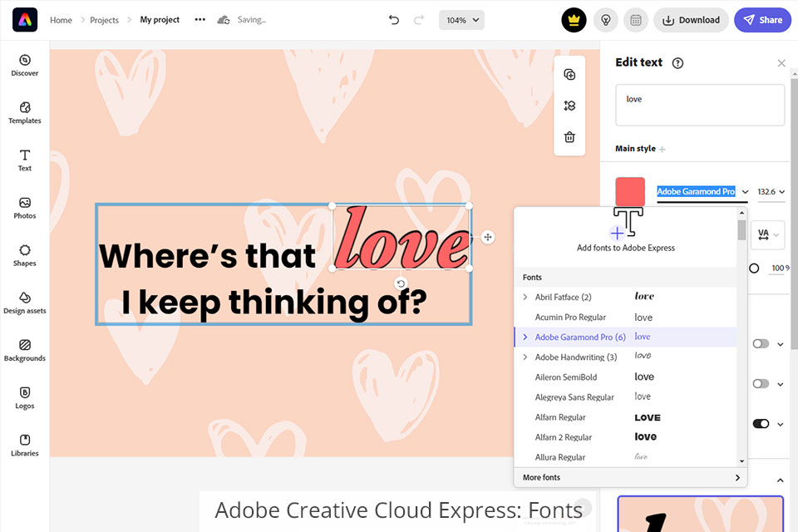Click the rotate handle below love text
Viewport: 798px width, 532px height.
(x=401, y=283)
